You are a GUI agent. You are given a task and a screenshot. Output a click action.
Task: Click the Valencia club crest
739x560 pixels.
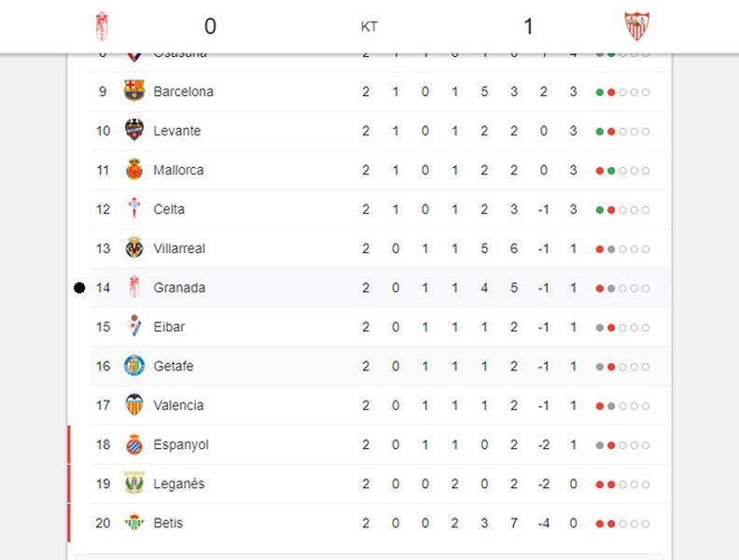tap(133, 405)
